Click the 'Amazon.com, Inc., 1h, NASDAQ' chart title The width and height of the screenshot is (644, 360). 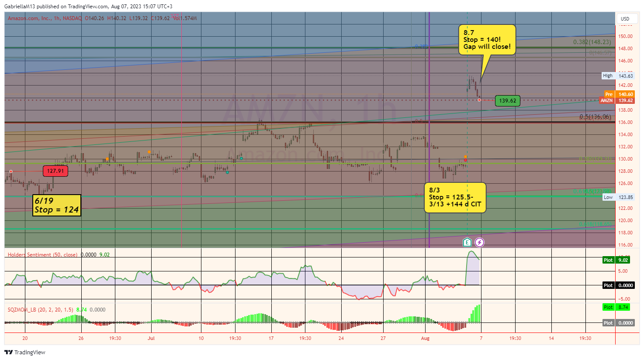(x=45, y=18)
